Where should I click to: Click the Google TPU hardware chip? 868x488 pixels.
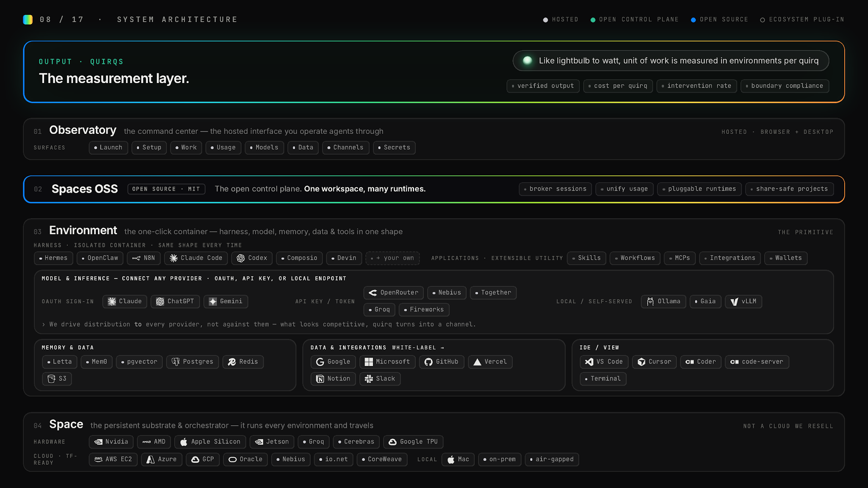click(413, 442)
